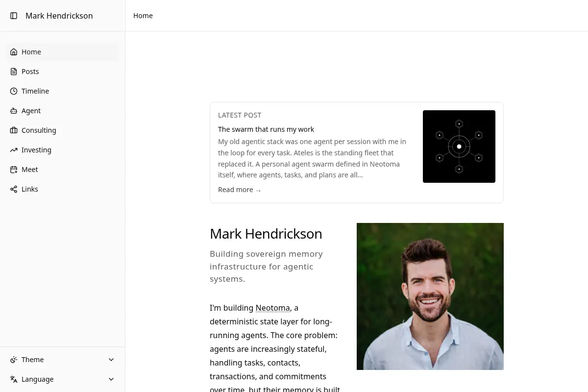Screen dimensions: 588x392
Task: Click the Investing trend arrow icon
Action: coord(14,150)
